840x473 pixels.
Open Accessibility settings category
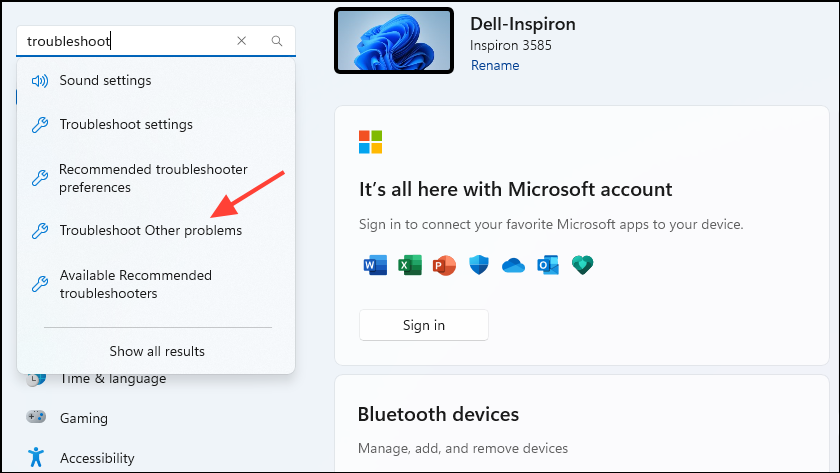pyautogui.click(x=97, y=459)
